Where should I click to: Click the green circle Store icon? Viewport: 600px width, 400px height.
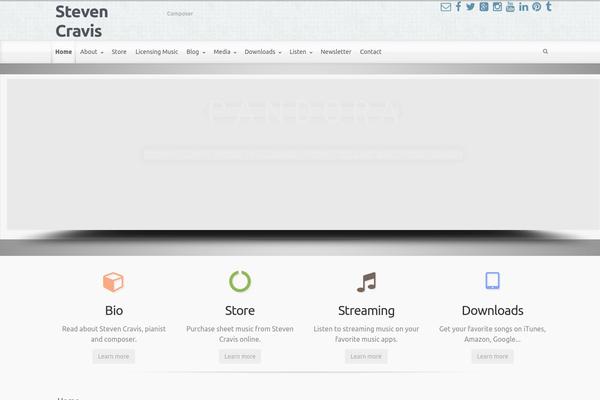tap(240, 281)
